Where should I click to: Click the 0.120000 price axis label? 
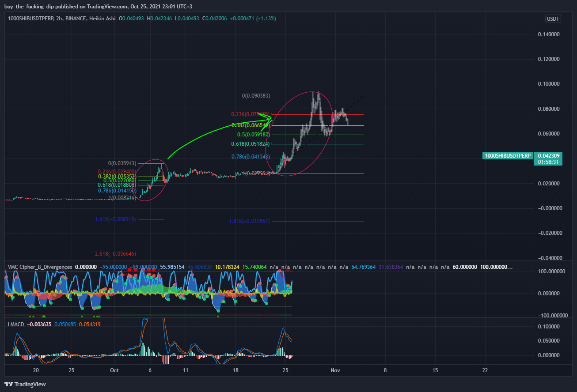pos(549,59)
